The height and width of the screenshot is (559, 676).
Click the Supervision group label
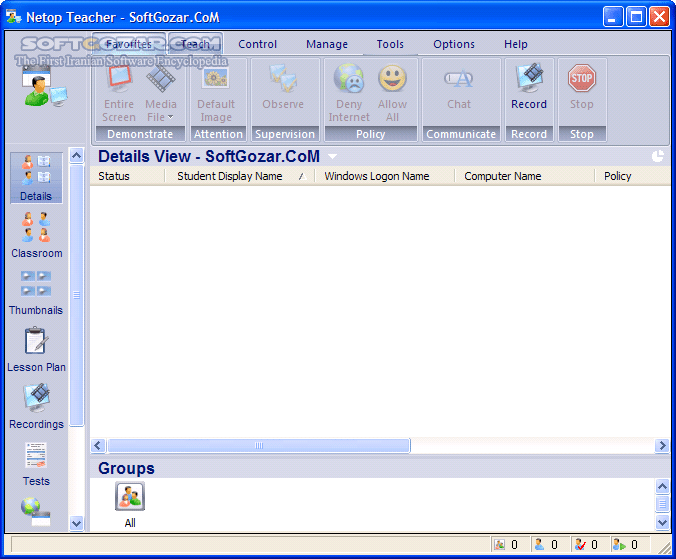click(x=285, y=134)
